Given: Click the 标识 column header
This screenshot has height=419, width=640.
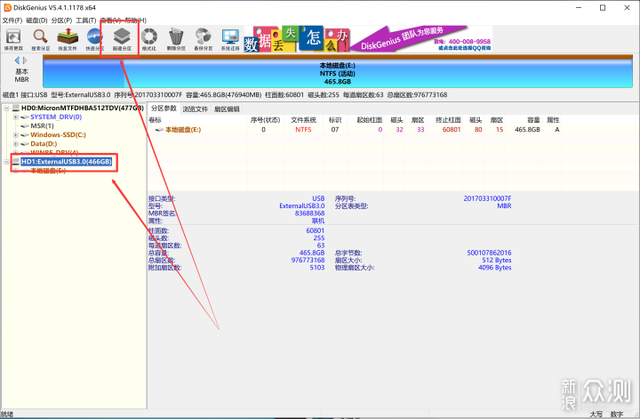Looking at the screenshot, I should pyautogui.click(x=335, y=120).
